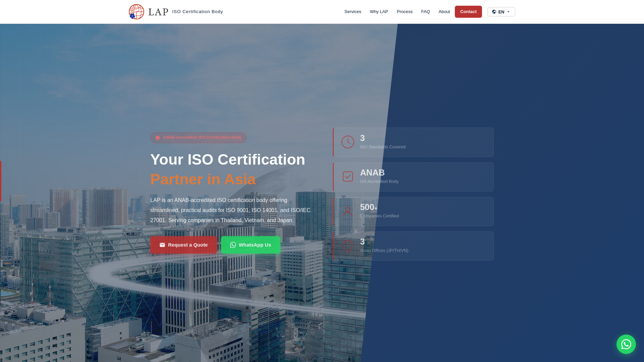
Task: Click the ISO Certification Body header text
Action: [198, 12]
